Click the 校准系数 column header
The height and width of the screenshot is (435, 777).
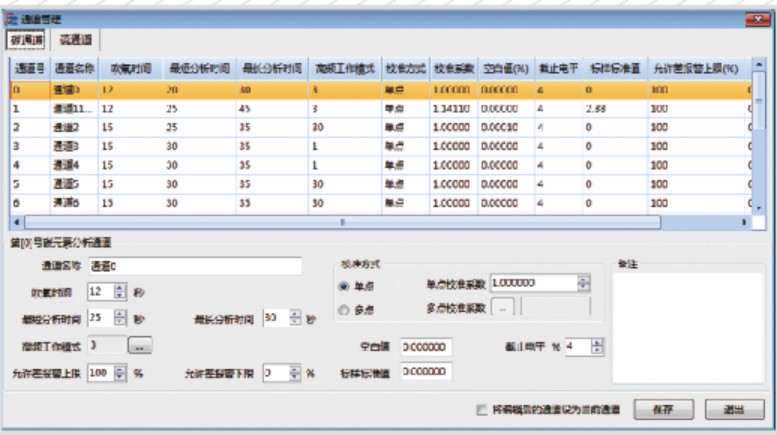coord(454,68)
